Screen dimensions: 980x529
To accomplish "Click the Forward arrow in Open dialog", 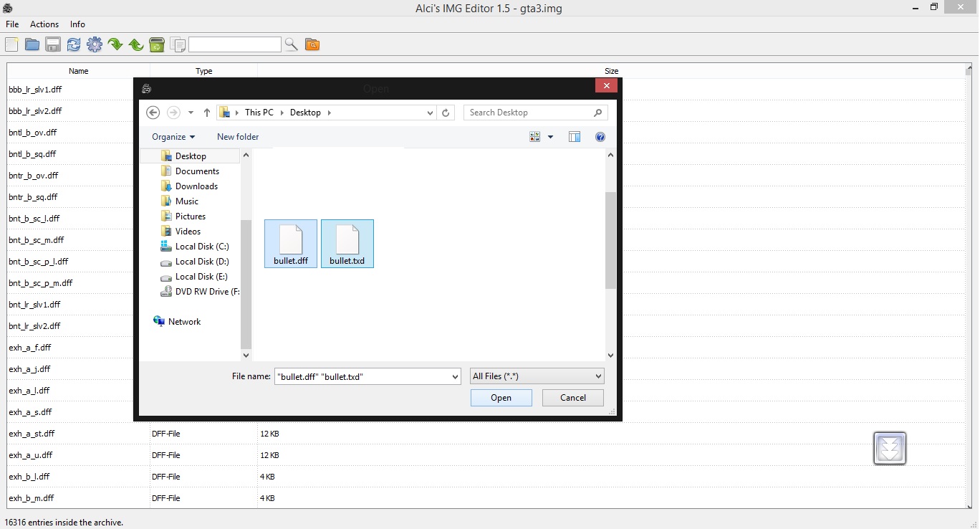I will point(173,113).
